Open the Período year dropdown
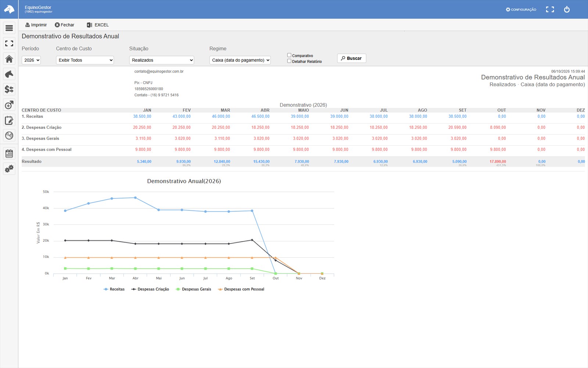 (x=31, y=60)
